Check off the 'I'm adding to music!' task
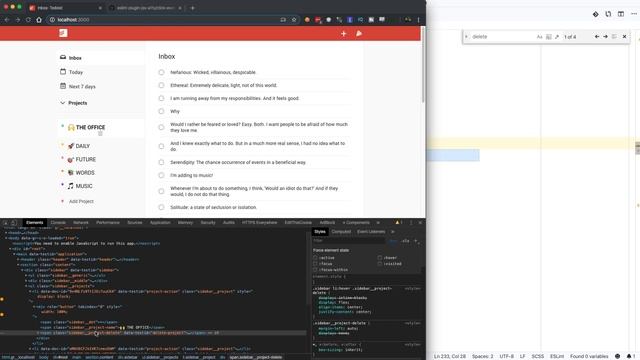The width and height of the screenshot is (640, 360). coord(161,175)
